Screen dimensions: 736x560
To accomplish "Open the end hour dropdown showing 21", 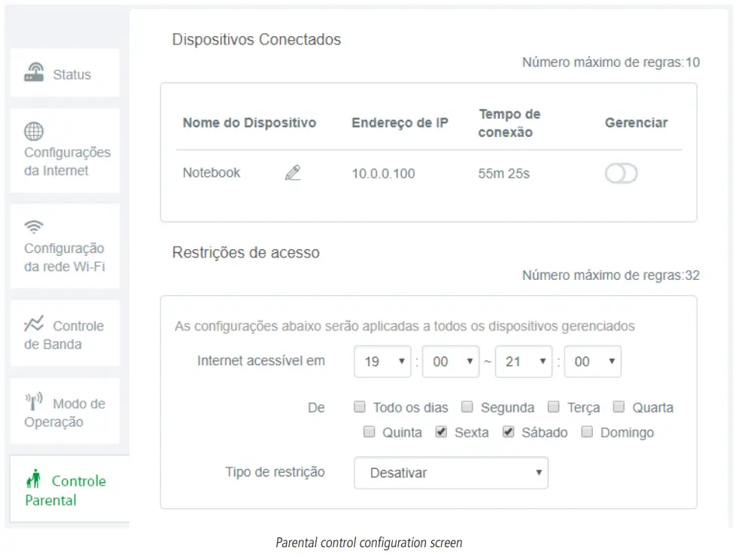I will (x=524, y=361).
